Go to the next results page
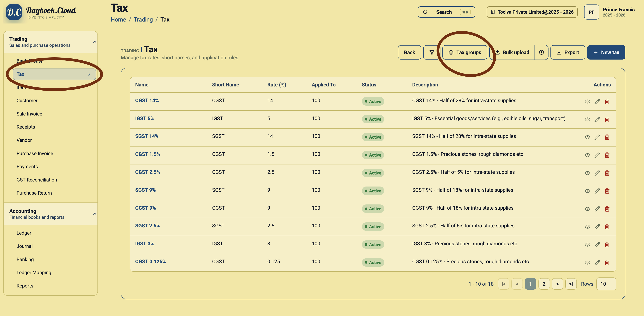This screenshot has width=644, height=316. point(557,284)
